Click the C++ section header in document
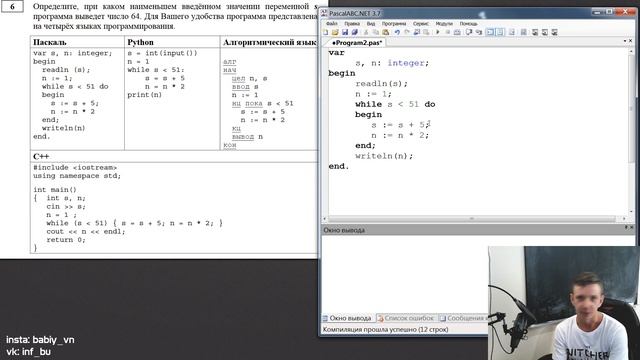 tap(41, 156)
